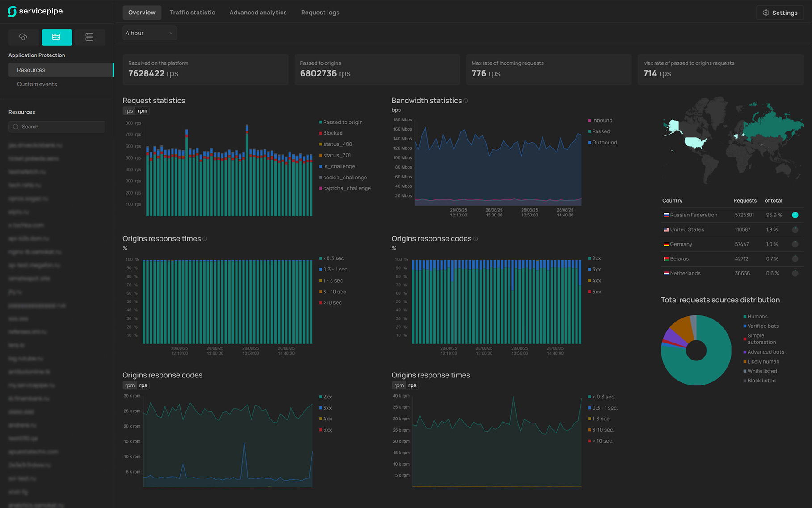Click info icon beside percent Origins response codes
This screenshot has width=812, height=508.
[475, 239]
